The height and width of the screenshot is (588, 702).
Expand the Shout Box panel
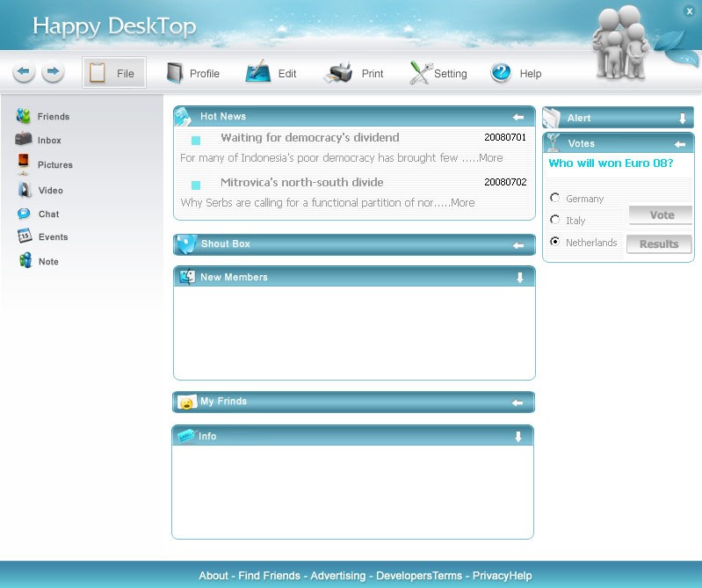518,245
